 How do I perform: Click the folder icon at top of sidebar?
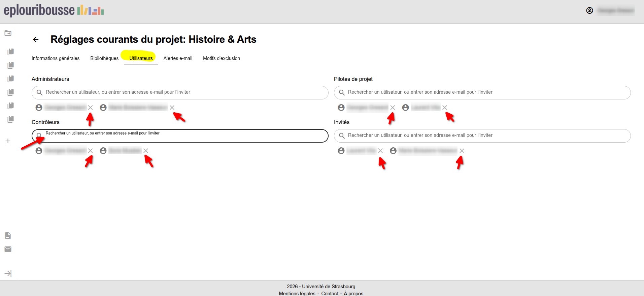click(8, 33)
